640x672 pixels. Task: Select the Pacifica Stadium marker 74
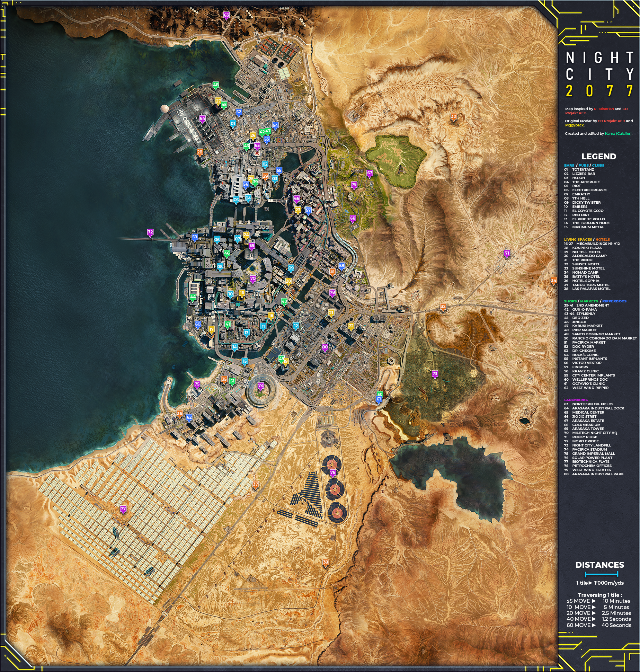(261, 385)
